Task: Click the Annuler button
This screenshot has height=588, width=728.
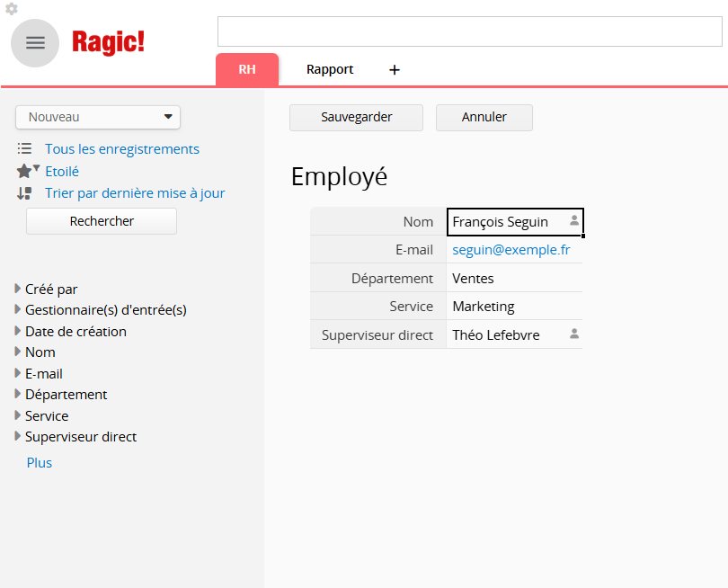Action: pos(484,117)
